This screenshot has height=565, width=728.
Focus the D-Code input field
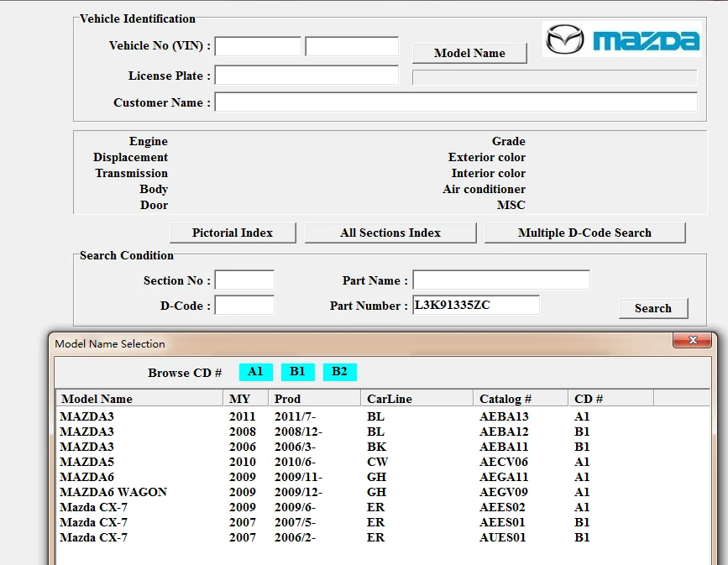tap(244, 306)
